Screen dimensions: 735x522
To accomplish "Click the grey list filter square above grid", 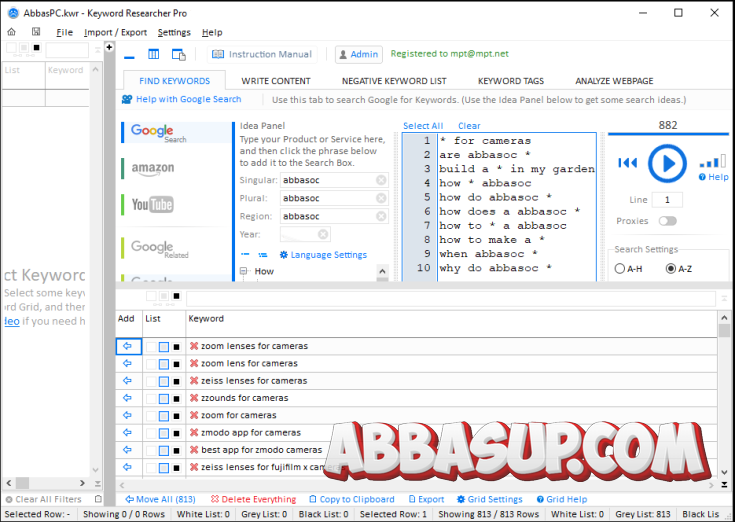I will tap(164, 296).
